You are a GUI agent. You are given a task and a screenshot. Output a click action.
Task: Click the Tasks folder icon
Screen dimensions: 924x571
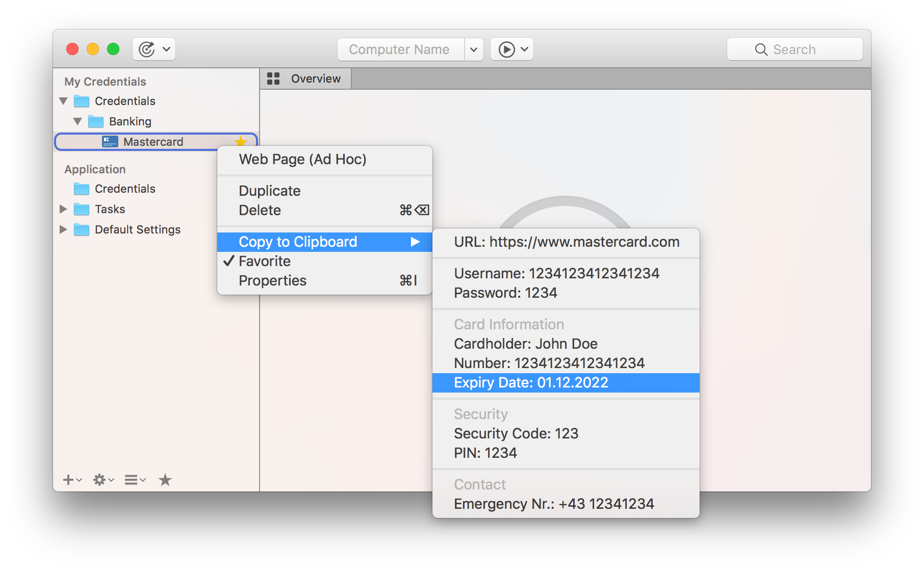tap(82, 209)
